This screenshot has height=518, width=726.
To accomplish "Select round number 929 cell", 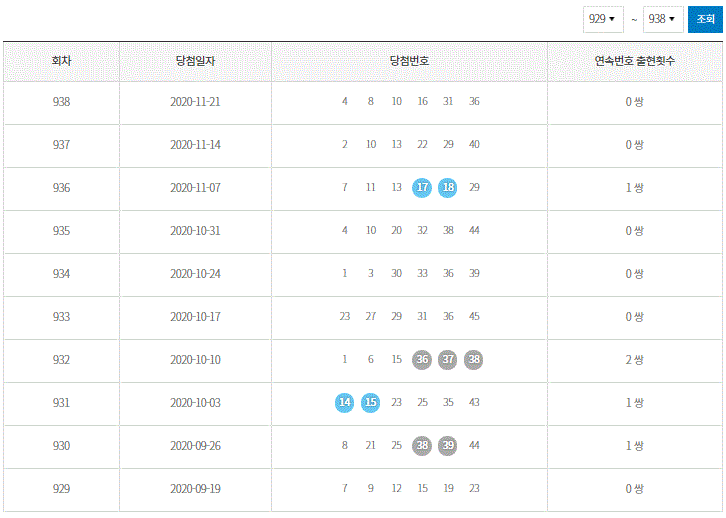I will click(x=61, y=489).
